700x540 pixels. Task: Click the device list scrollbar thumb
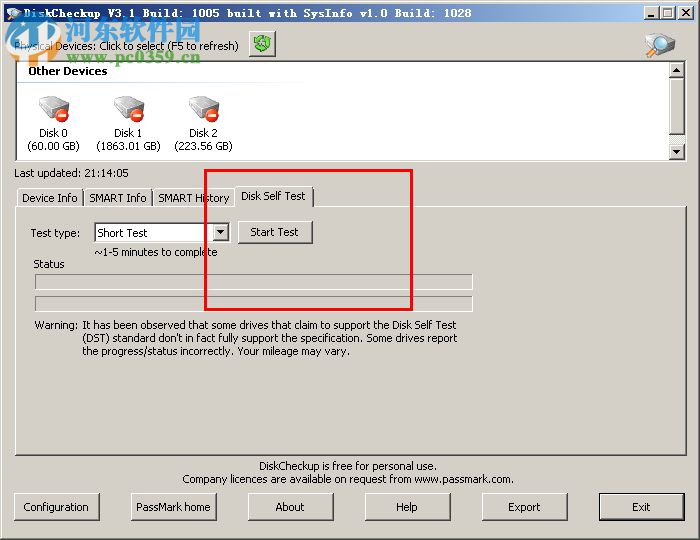pos(677,106)
